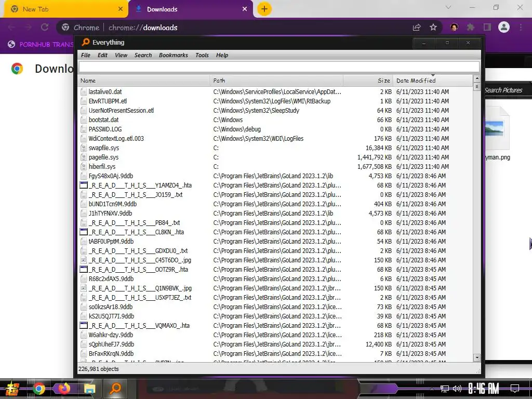Click the scroll down arrow in results list
The height and width of the screenshot is (399, 532).
pyautogui.click(x=477, y=357)
